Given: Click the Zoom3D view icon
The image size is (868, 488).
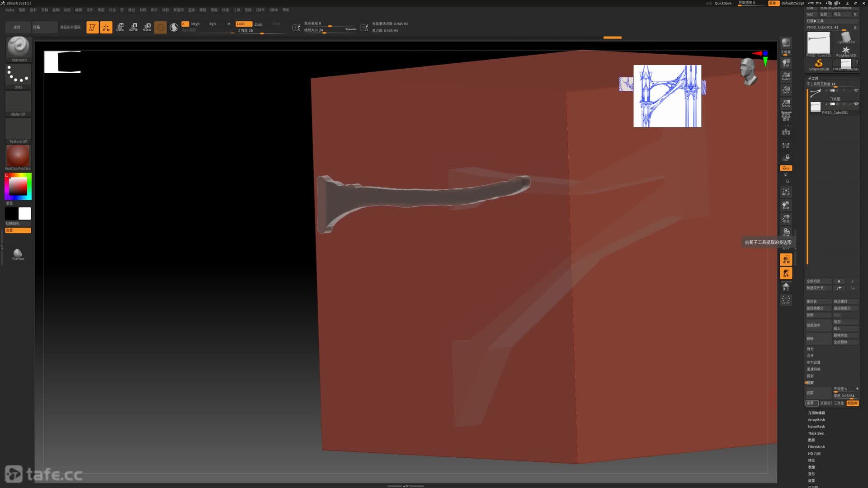Looking at the screenshot, I should pyautogui.click(x=786, y=219).
